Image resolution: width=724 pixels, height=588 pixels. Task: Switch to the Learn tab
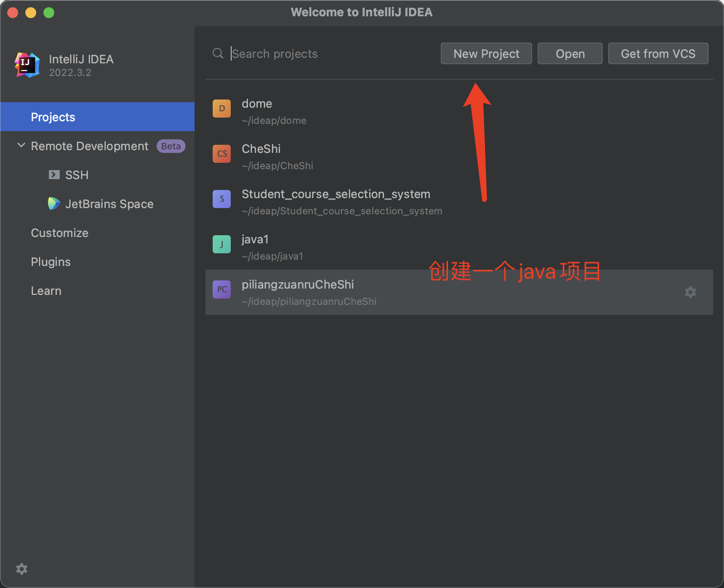point(46,291)
